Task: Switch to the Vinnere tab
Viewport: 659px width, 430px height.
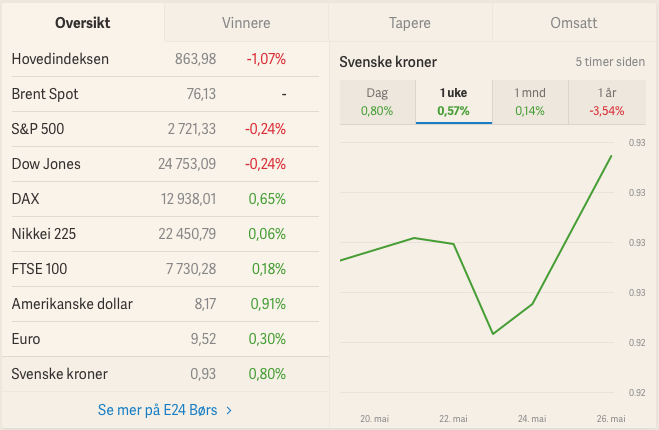Action: tap(246, 22)
